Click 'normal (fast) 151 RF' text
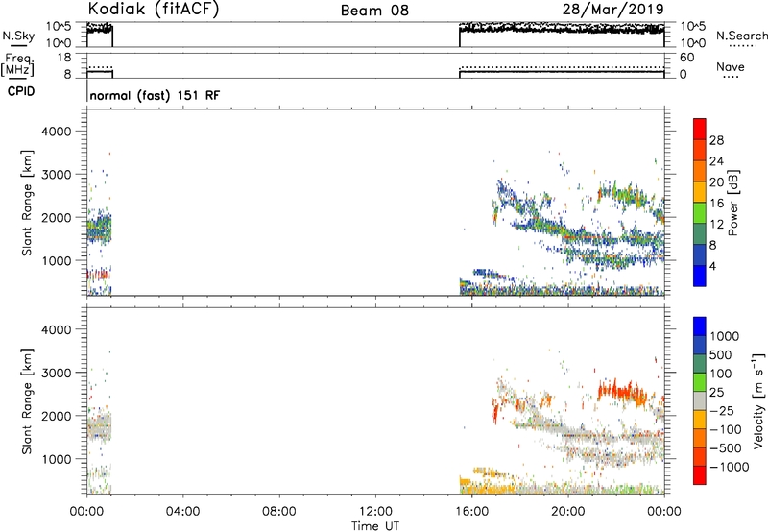The width and height of the screenshot is (768, 532). pos(155,95)
